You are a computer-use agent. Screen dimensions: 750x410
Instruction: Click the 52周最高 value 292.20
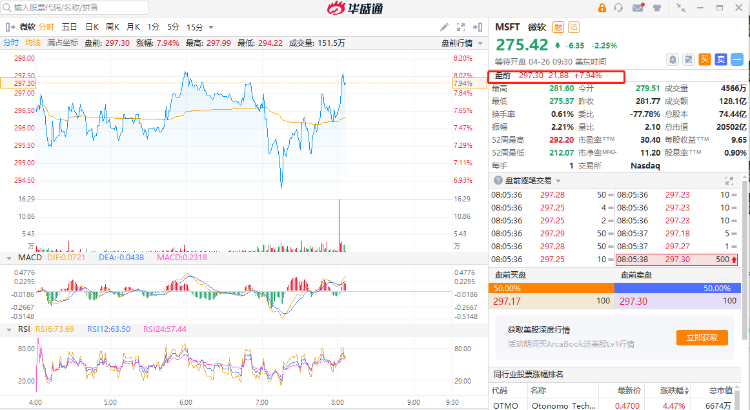coord(562,140)
